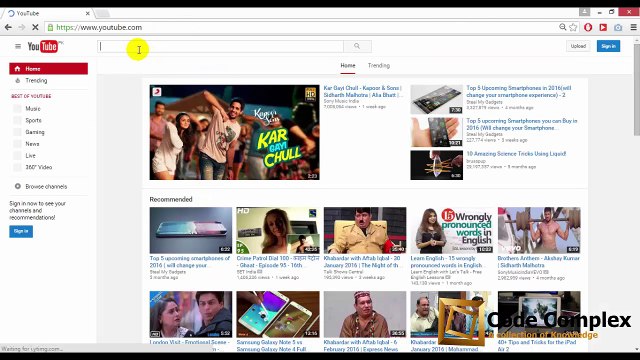Open the Sports link in sidebar
The height and width of the screenshot is (360, 640).
click(33, 120)
